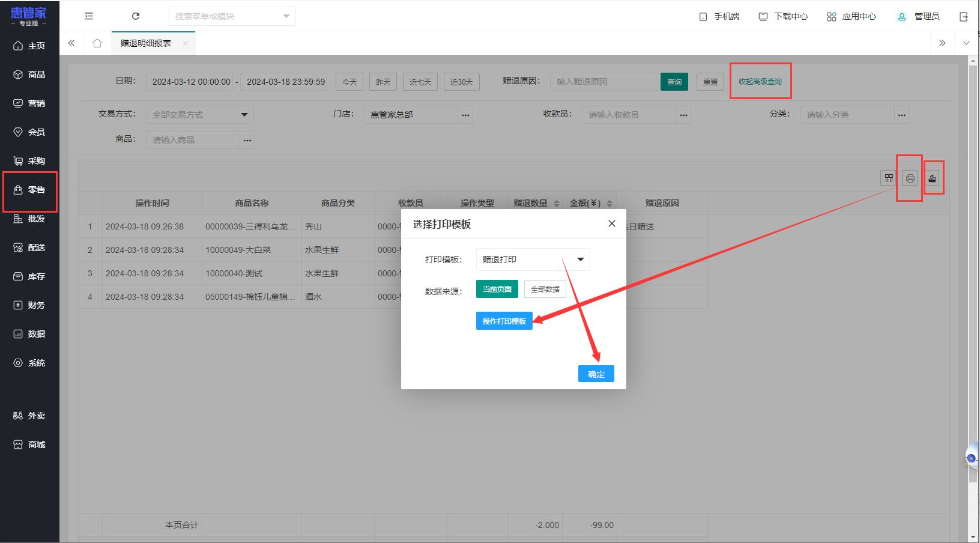Open 手机端 mobile link in header

719,16
